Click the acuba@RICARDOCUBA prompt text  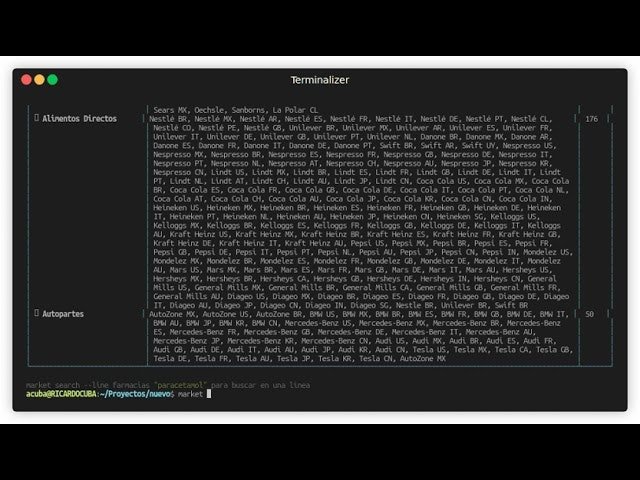click(61, 394)
